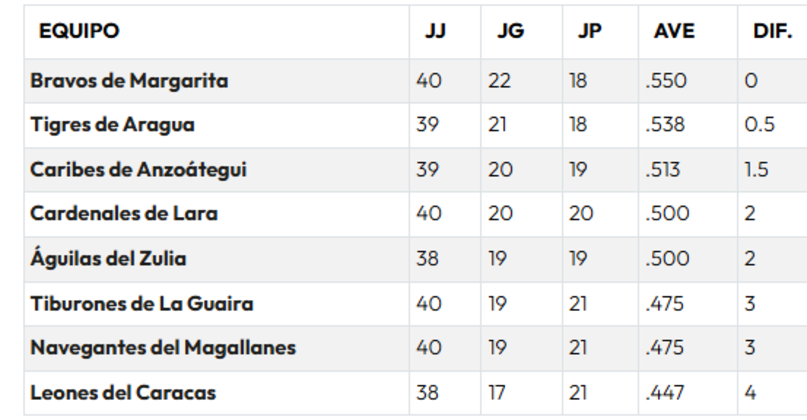Select Leones del Caracas row
The width and height of the screenshot is (807, 420).
[123, 393]
